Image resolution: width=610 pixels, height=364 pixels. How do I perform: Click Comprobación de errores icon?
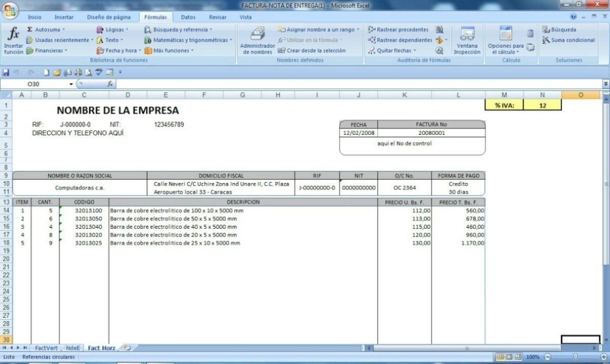[440, 40]
